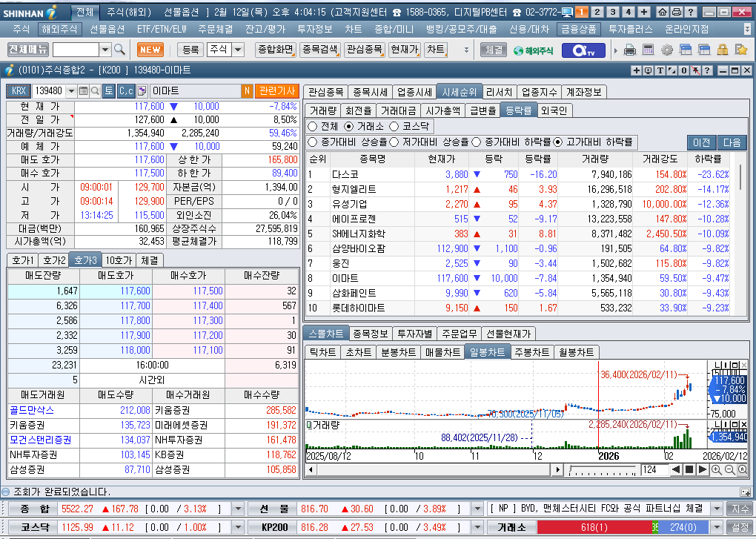The height and width of the screenshot is (539, 756).
Task: Switch to 호가1 tab
Action: 23,260
